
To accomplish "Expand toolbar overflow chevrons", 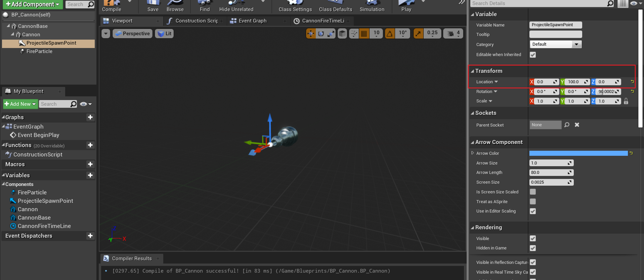I will point(462,2).
